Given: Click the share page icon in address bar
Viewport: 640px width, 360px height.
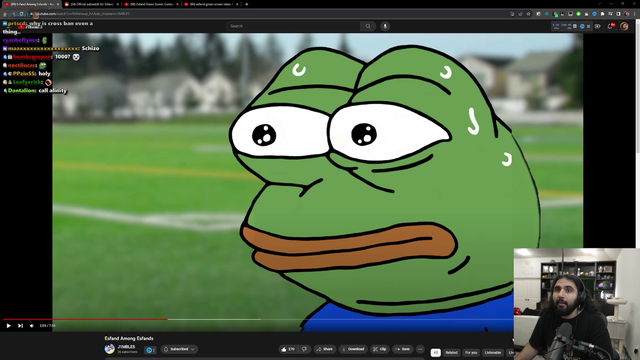Looking at the screenshot, I should pyautogui.click(x=520, y=14).
